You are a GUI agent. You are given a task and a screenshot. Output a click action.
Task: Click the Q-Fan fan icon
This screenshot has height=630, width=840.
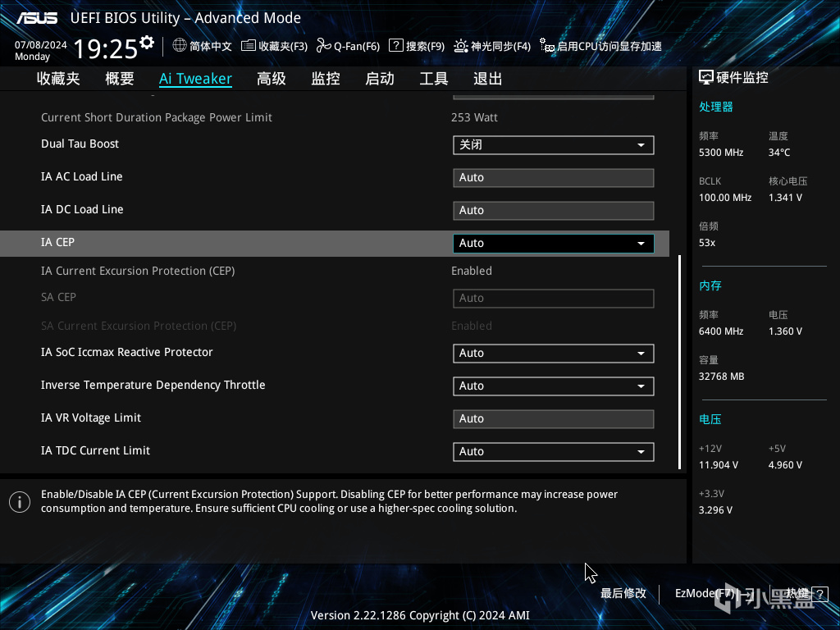pos(323,46)
